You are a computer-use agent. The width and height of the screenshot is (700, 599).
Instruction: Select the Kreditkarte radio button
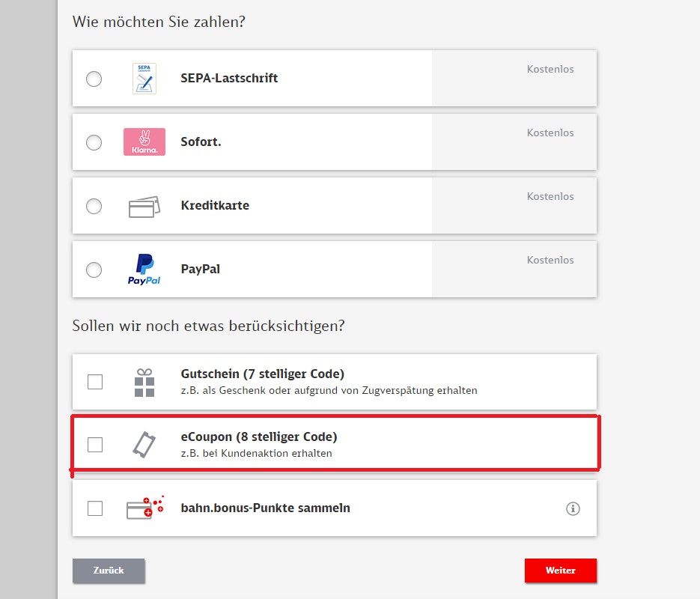point(94,206)
